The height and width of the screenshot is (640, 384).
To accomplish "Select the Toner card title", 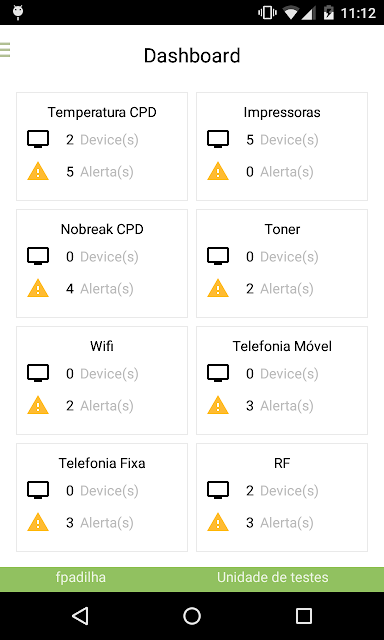I will tap(282, 229).
